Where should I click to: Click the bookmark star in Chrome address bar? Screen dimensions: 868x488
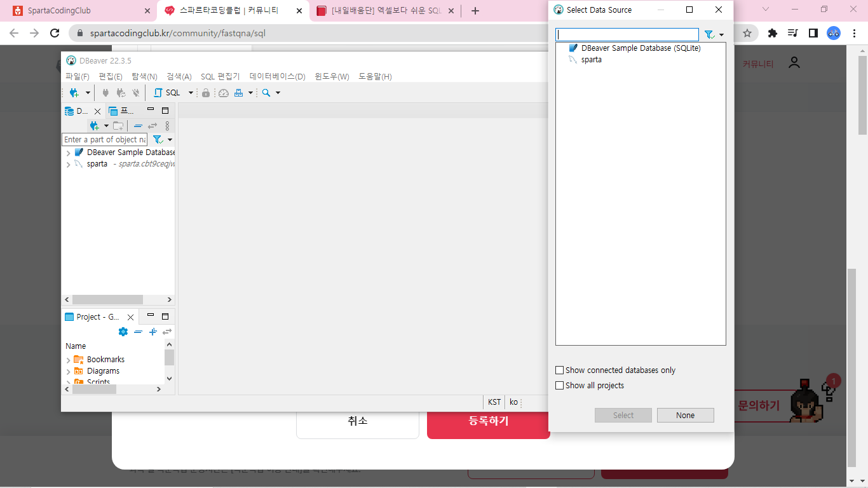coord(747,33)
